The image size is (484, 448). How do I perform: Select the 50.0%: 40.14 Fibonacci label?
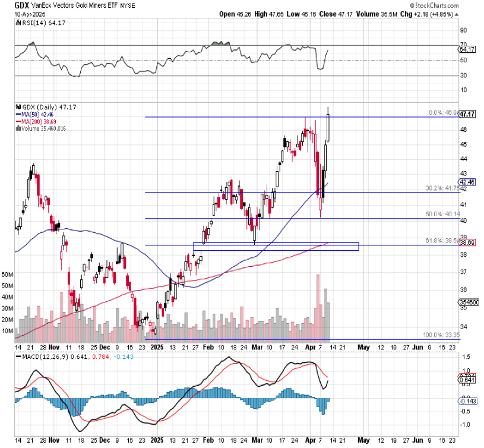tap(442, 214)
